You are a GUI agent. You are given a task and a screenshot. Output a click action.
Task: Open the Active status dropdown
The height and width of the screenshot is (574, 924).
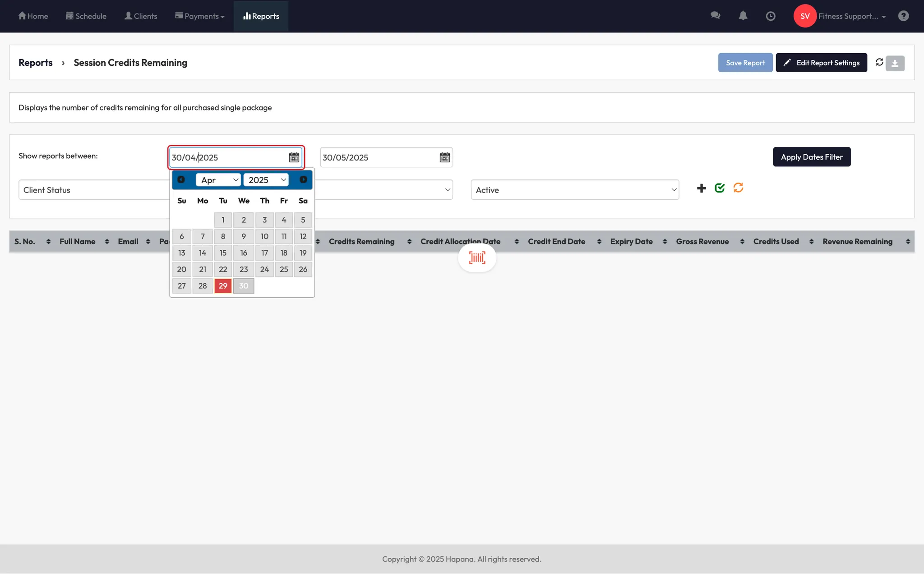pos(575,190)
